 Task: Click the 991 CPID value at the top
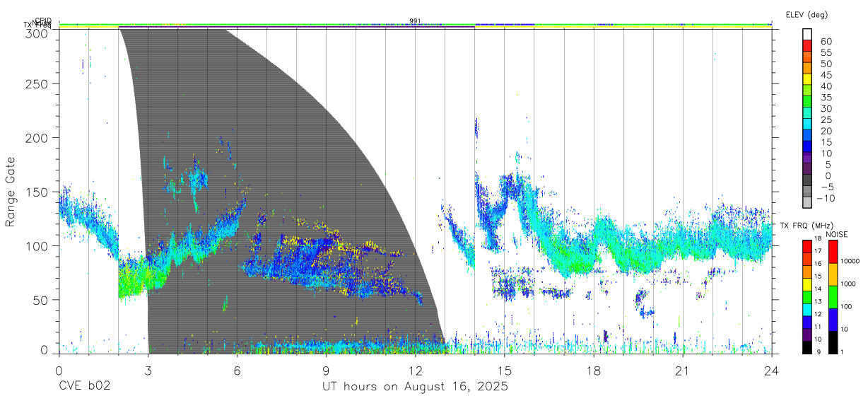pyautogui.click(x=415, y=21)
